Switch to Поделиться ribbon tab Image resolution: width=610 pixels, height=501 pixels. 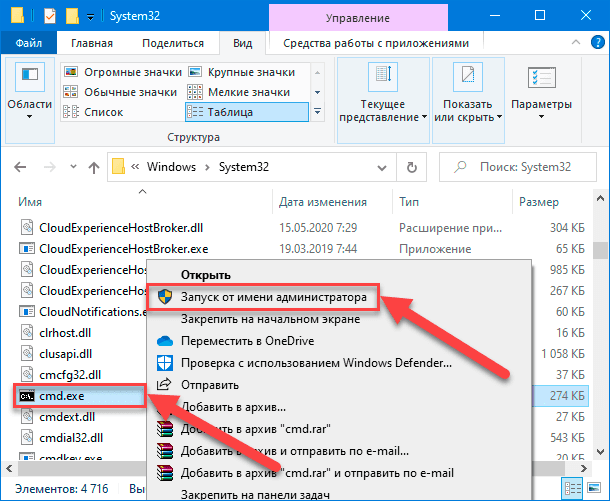coord(173,43)
